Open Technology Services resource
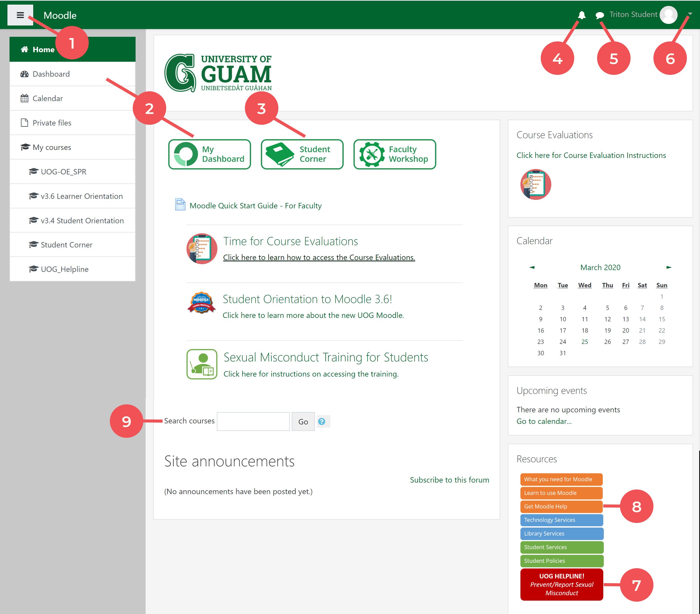The width and height of the screenshot is (700, 614). pyautogui.click(x=562, y=520)
